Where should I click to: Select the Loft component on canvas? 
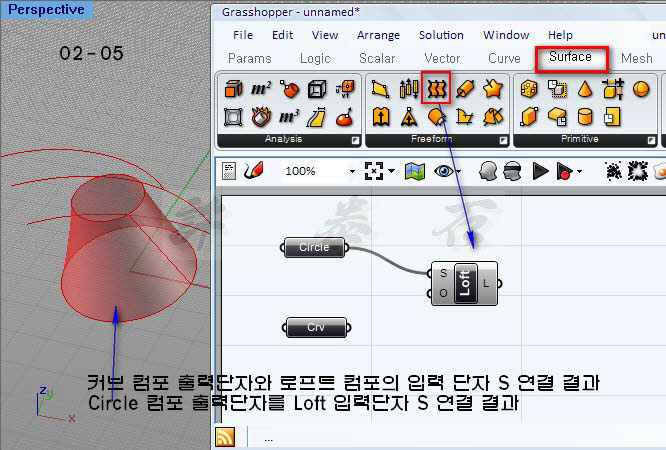click(x=466, y=283)
